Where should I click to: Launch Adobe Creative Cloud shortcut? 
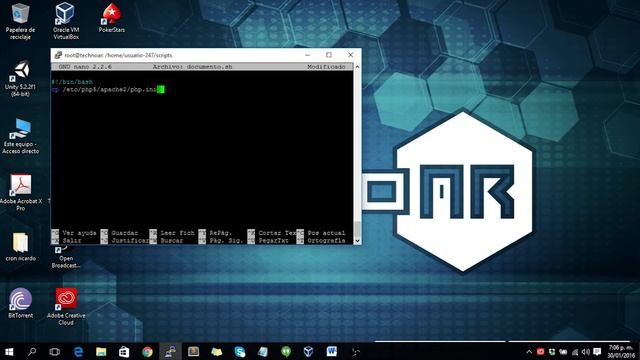[x=66, y=307]
